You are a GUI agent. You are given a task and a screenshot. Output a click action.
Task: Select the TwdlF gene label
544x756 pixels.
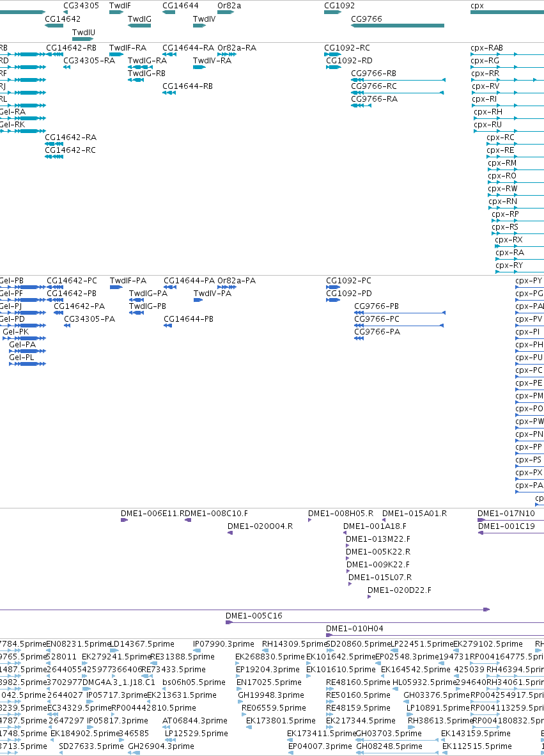[120, 6]
